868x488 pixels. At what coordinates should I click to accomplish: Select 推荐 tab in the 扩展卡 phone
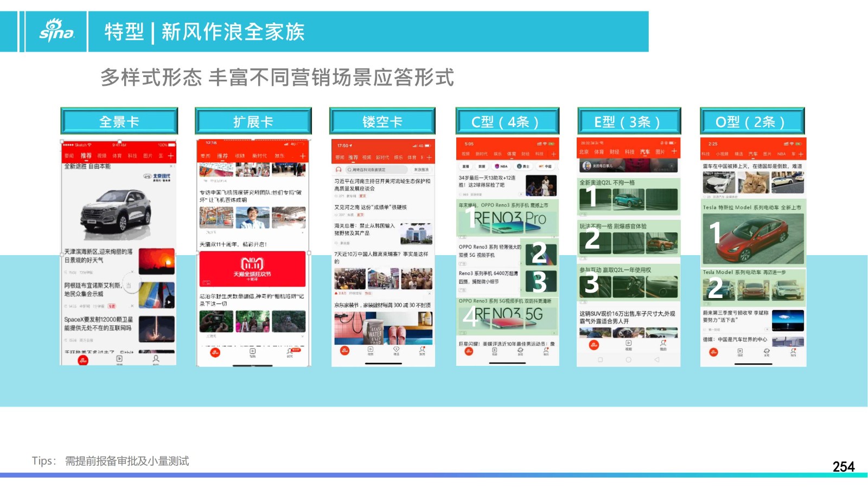(222, 156)
